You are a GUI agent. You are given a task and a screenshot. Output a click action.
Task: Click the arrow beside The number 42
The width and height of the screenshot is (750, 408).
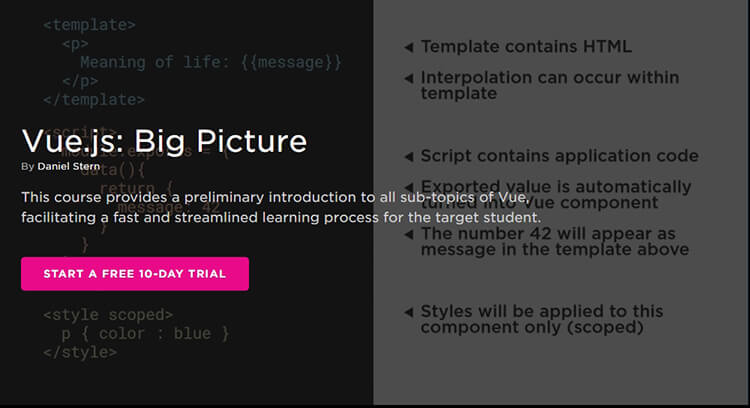[x=409, y=234]
